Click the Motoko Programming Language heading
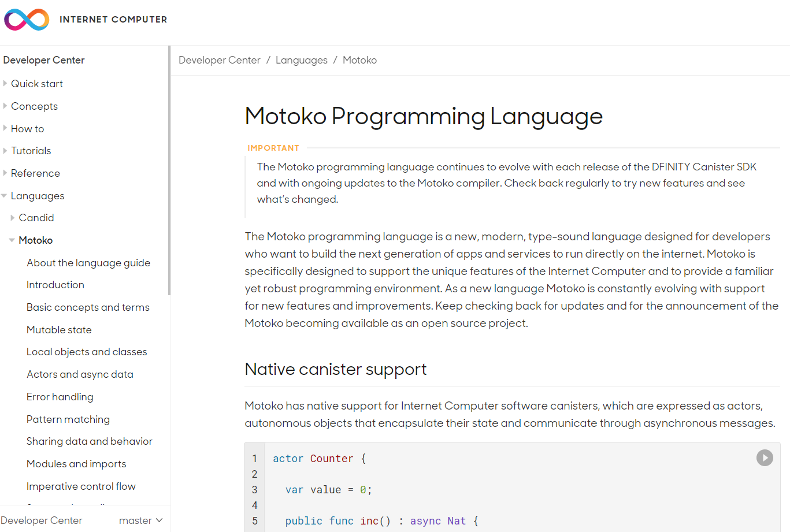 pyautogui.click(x=424, y=117)
